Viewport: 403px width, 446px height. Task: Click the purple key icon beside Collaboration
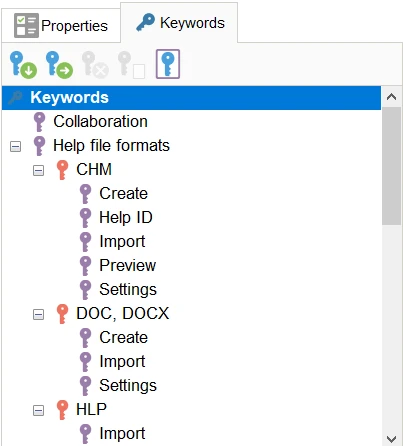click(39, 122)
